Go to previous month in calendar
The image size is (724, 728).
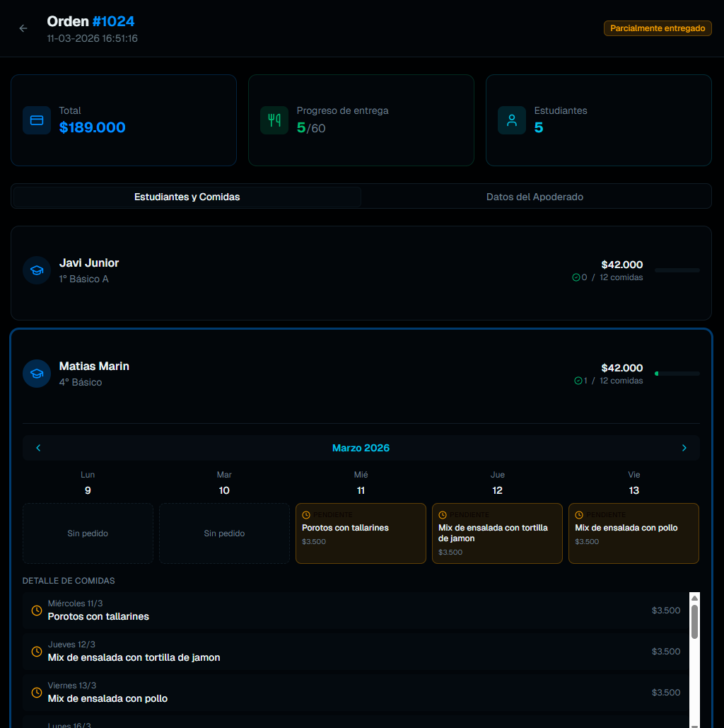coord(38,448)
